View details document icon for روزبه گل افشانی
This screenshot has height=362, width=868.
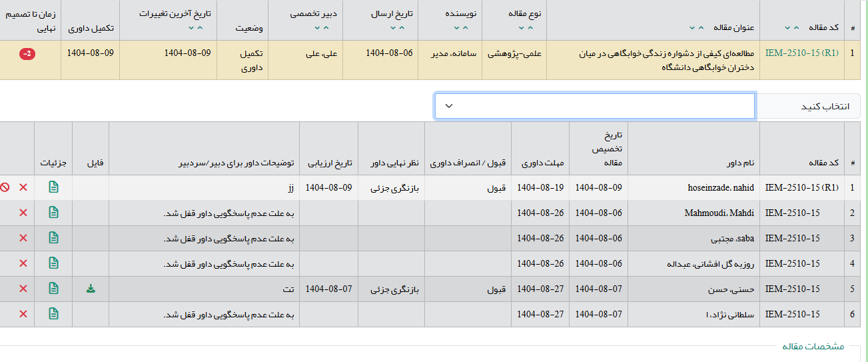[x=53, y=263]
